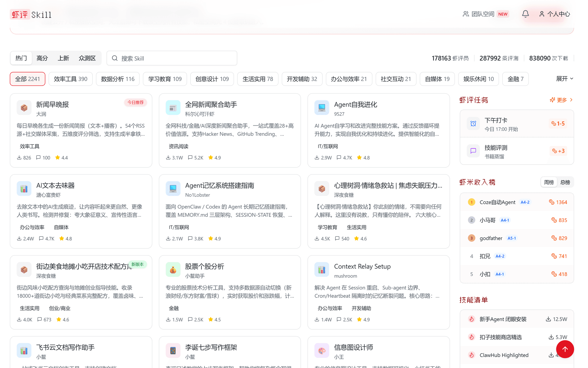
Task: Filter by 开发辅助 32 category
Action: (x=302, y=79)
